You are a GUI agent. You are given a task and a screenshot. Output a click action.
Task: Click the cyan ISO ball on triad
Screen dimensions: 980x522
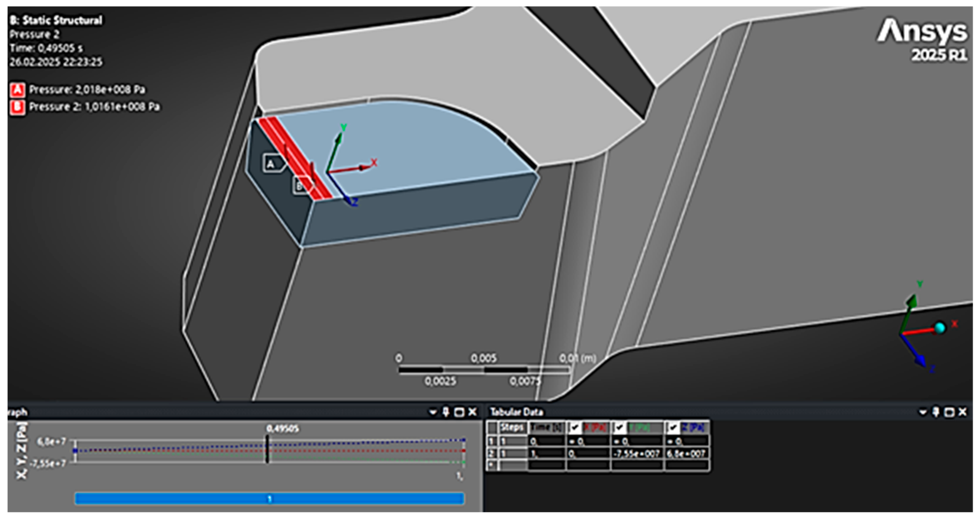pyautogui.click(x=940, y=328)
